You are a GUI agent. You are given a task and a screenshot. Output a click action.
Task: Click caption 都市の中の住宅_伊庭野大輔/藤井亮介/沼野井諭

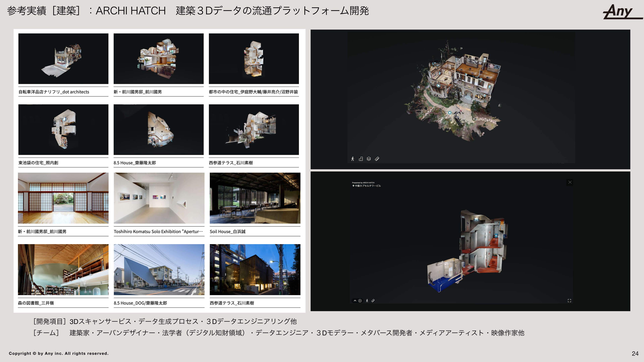pyautogui.click(x=253, y=92)
